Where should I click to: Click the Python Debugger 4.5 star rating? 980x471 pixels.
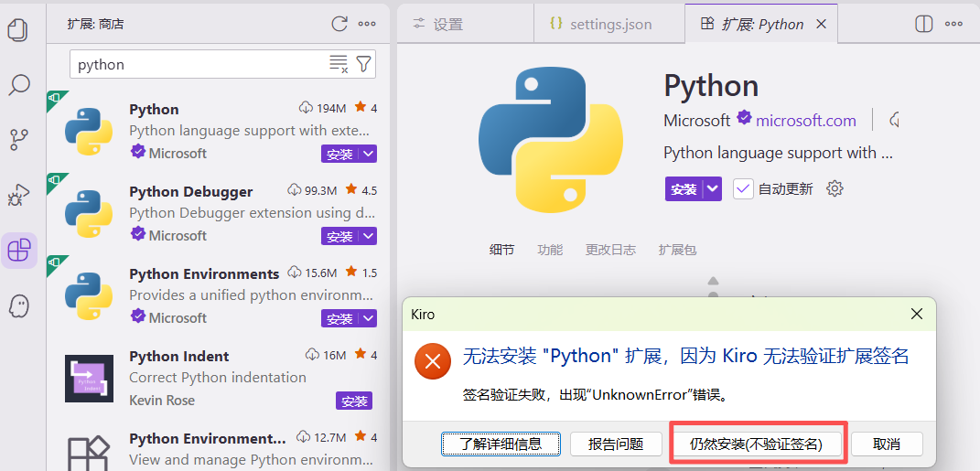361,190
